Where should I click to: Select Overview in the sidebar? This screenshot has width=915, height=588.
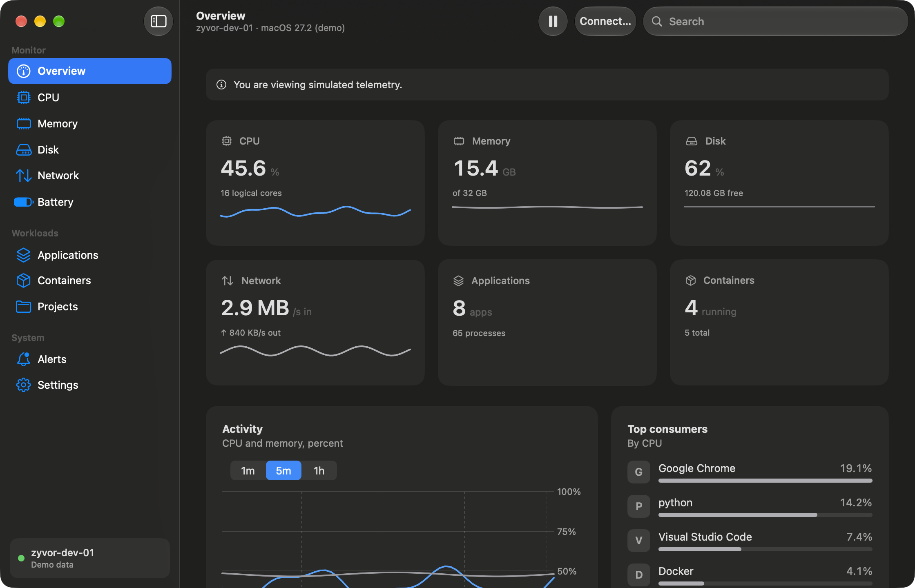tap(90, 71)
